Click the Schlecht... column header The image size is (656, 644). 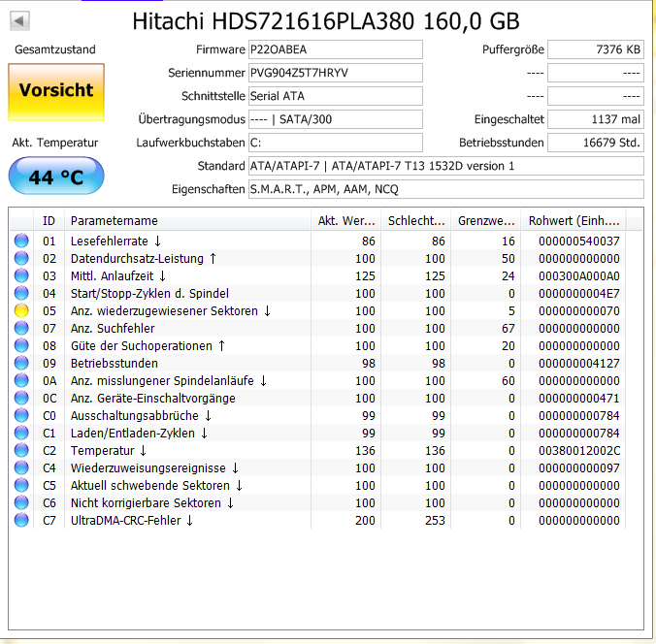click(416, 221)
